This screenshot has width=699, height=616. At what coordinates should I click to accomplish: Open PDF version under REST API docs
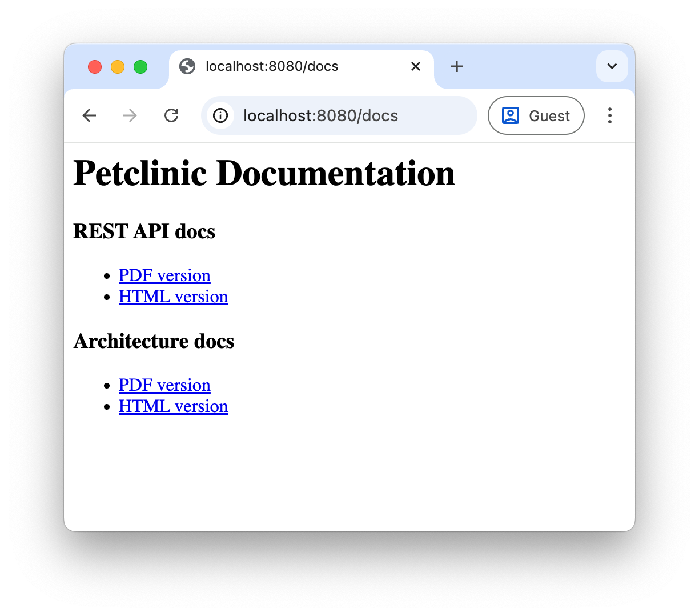tap(164, 275)
